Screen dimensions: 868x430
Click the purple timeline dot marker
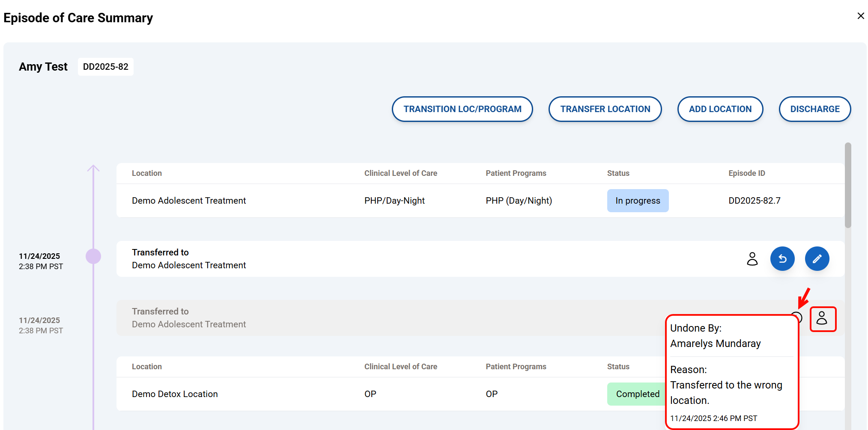(93, 256)
